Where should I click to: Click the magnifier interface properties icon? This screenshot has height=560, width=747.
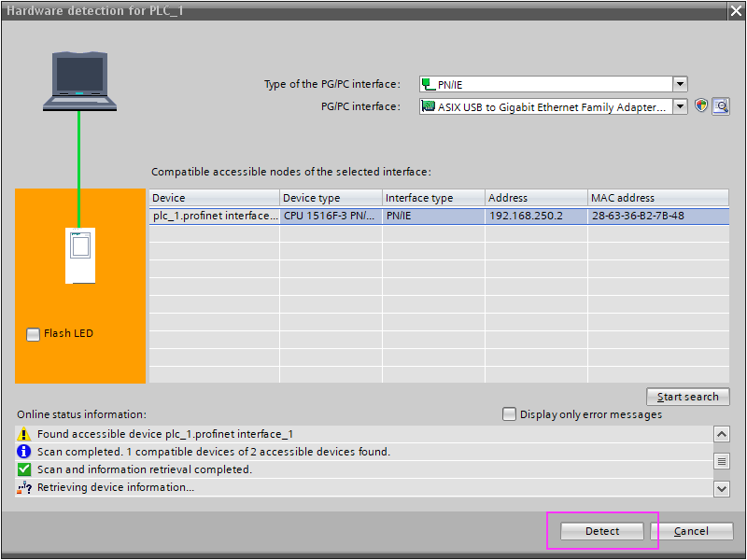coord(721,106)
